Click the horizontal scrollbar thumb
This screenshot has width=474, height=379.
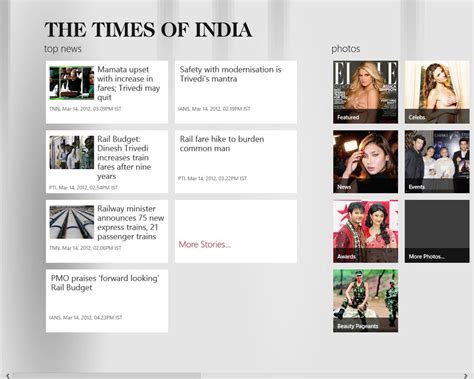[x=106, y=376]
